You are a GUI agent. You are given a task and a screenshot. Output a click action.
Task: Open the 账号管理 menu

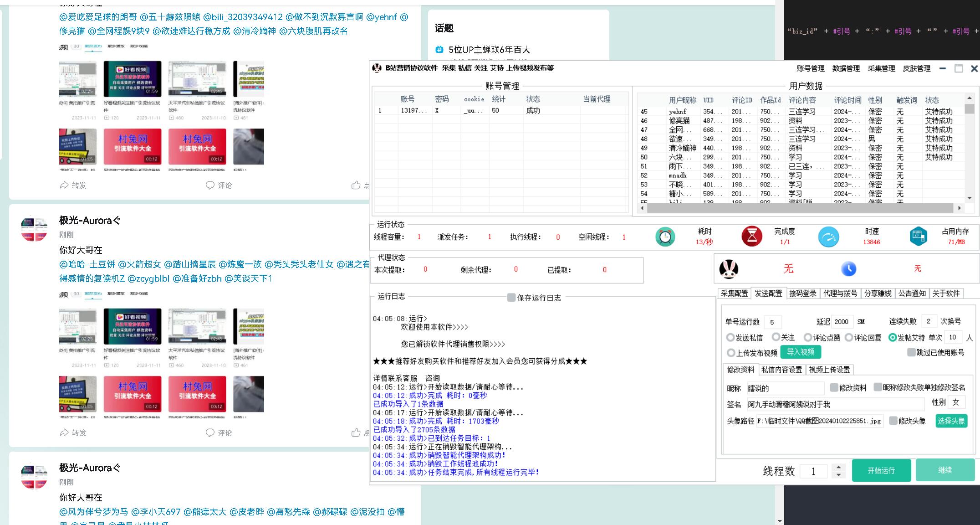pyautogui.click(x=810, y=68)
